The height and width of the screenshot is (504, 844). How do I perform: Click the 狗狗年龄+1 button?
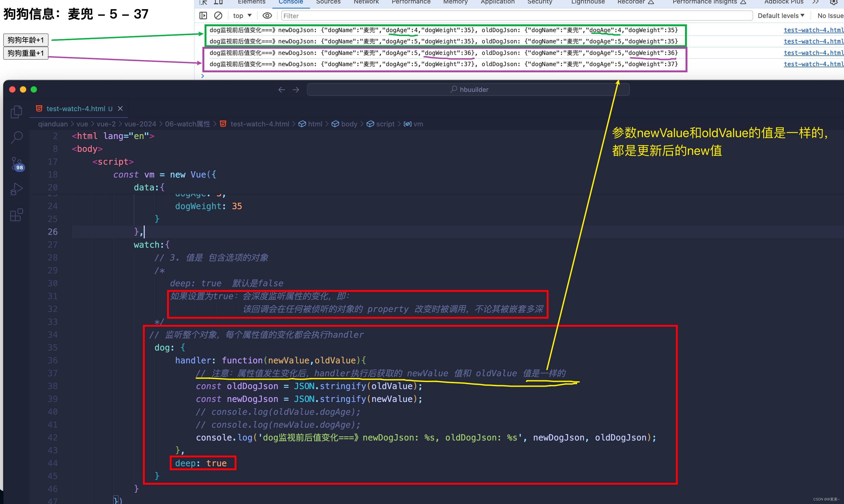(x=26, y=40)
